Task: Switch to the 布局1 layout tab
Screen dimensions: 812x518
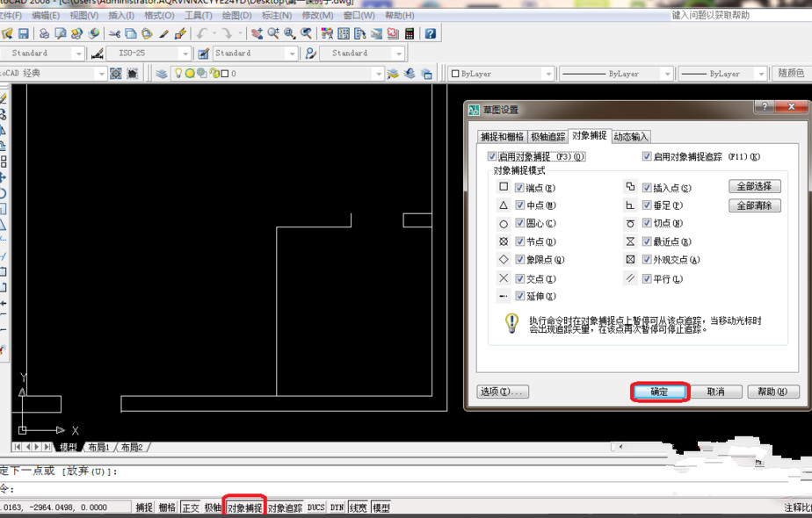Action: (98, 447)
